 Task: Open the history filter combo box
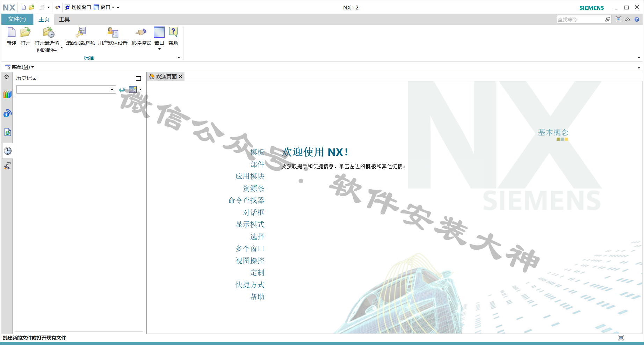point(66,89)
